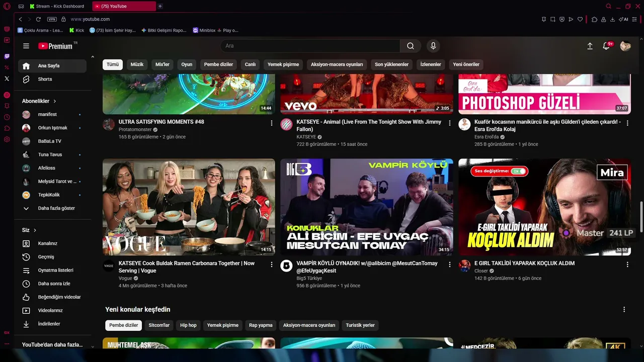Open İndirilenler downloads
Image resolution: width=644 pixels, height=362 pixels.
click(52, 324)
